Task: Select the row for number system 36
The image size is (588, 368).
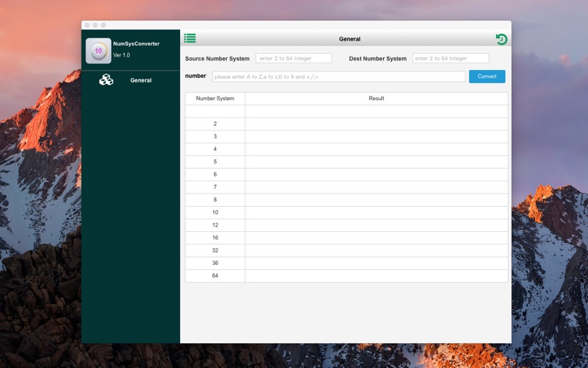Action: pyautogui.click(x=346, y=263)
